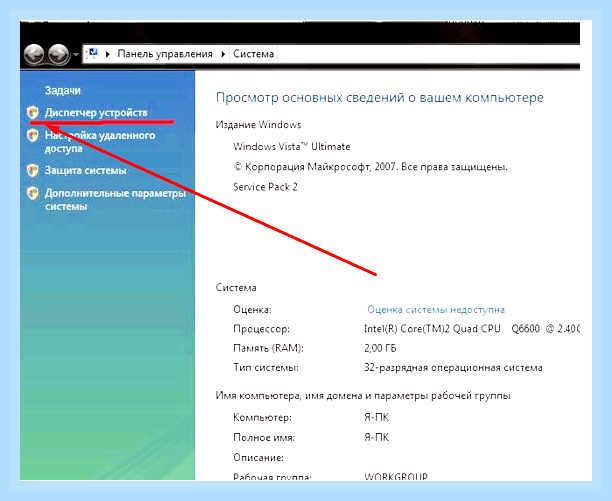Viewport: 612px width, 501px height.
Task: Click the Service Pack 2 text
Action: tap(265, 187)
